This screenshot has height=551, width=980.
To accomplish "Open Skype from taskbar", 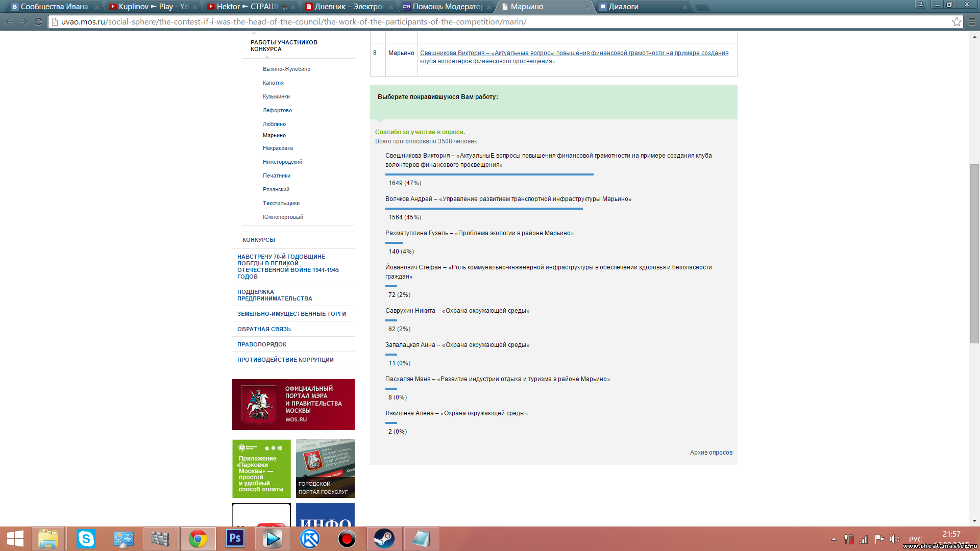I will coord(86,539).
